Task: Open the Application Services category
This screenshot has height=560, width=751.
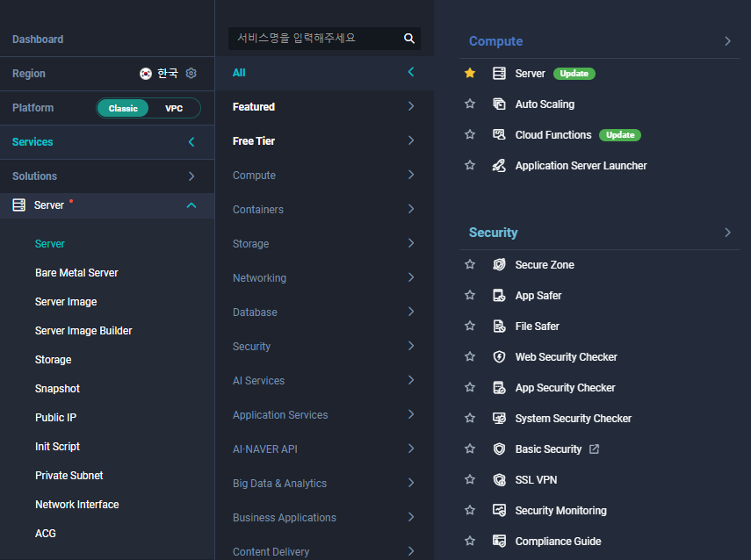Action: tap(324, 415)
